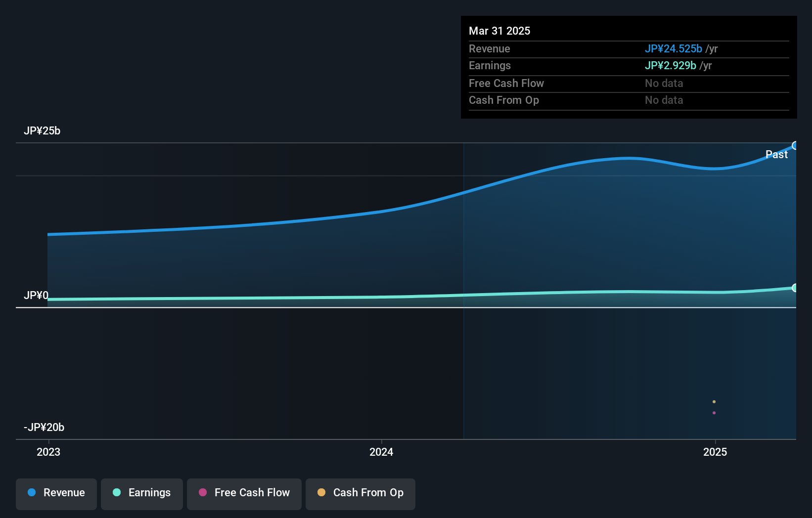The height and width of the screenshot is (518, 812).
Task: Toggle the Revenue series legend button
Action: click(56, 494)
